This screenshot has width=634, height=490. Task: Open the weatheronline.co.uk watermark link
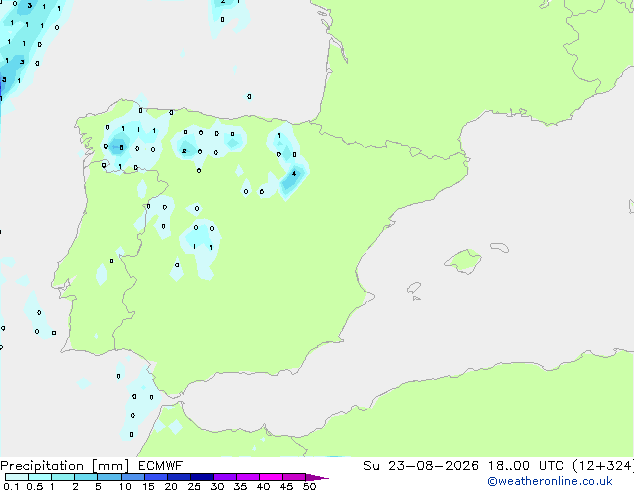[x=550, y=481]
